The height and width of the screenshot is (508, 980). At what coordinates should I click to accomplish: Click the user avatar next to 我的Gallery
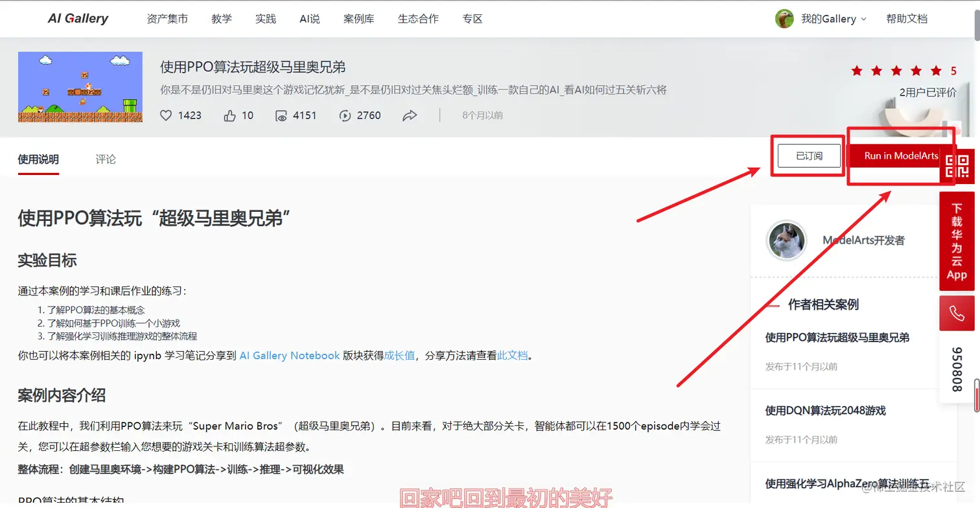[x=784, y=19]
